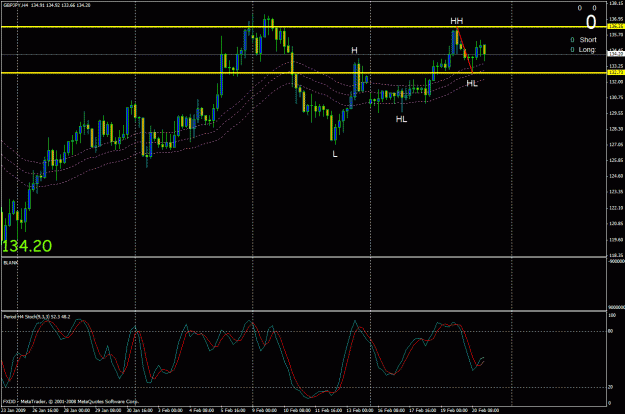625x414 pixels.
Task: Click the '26 Jan 16:00' time label
Action: 45,410
